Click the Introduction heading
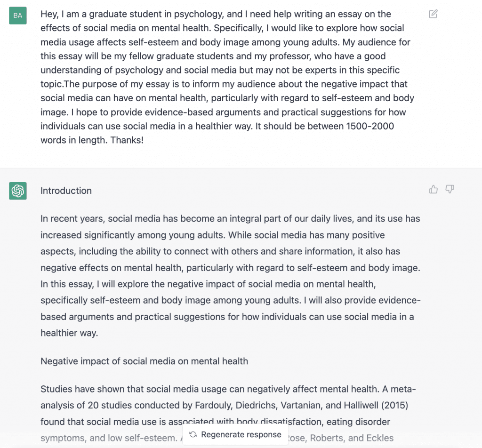This screenshot has height=448, width=482. tap(66, 191)
